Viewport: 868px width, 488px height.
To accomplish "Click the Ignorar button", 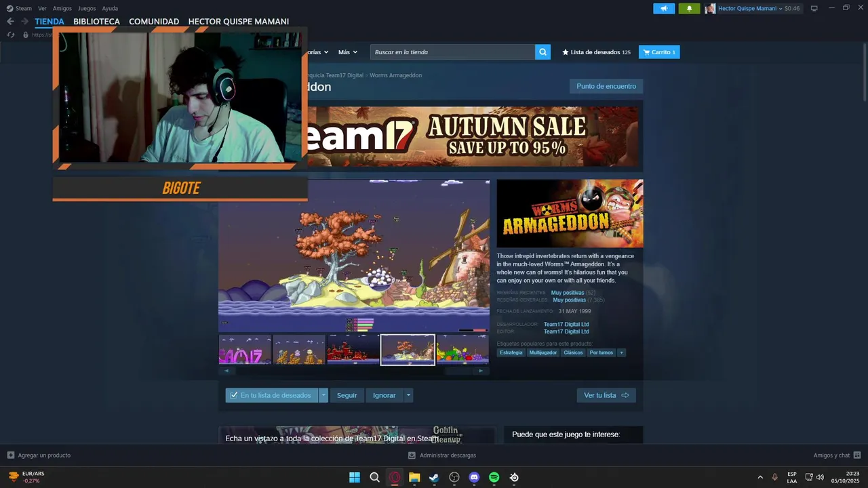I will [x=384, y=395].
